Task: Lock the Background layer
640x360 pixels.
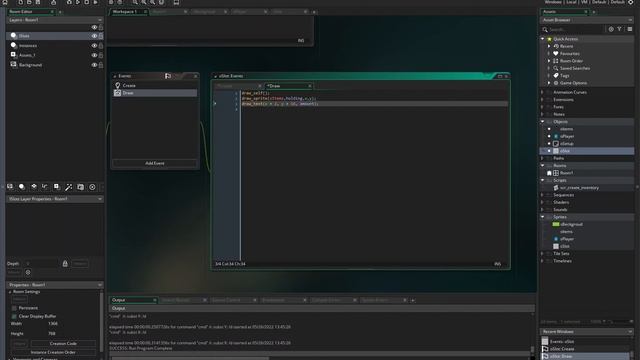Action: [x=101, y=65]
